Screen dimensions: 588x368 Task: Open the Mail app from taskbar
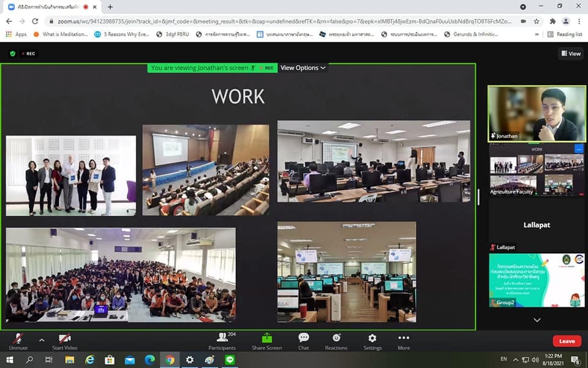click(x=130, y=360)
